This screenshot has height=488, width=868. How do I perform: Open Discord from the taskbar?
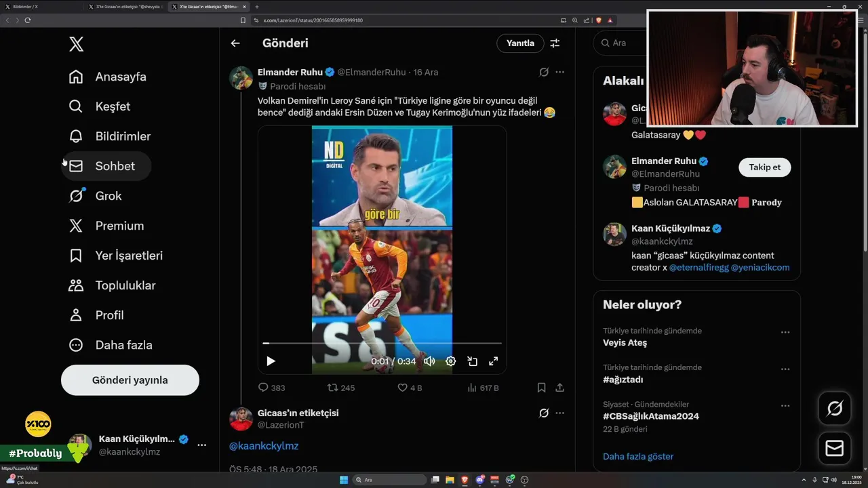pos(480,480)
